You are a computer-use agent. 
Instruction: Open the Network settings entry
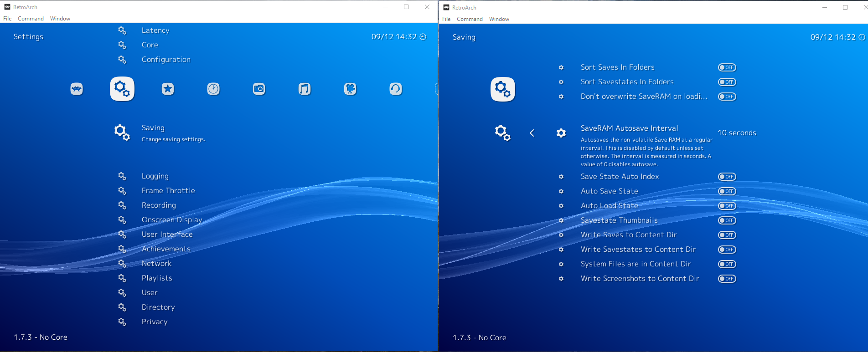pos(156,264)
